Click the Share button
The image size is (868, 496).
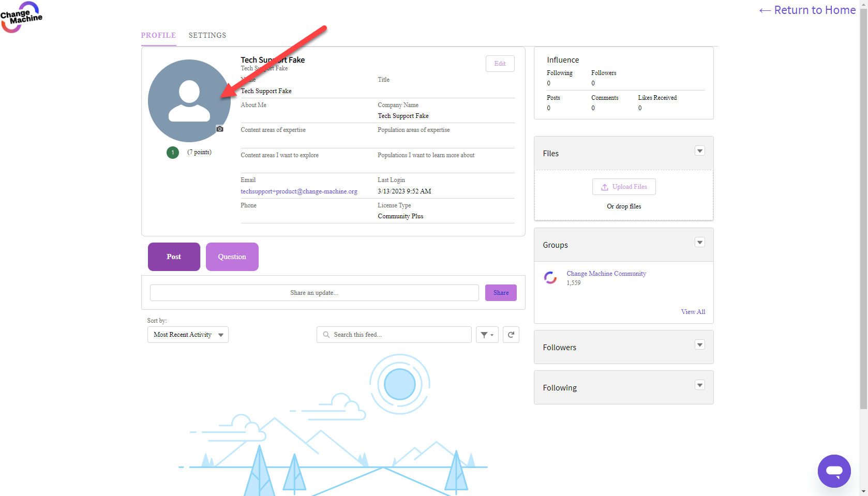tap(501, 293)
